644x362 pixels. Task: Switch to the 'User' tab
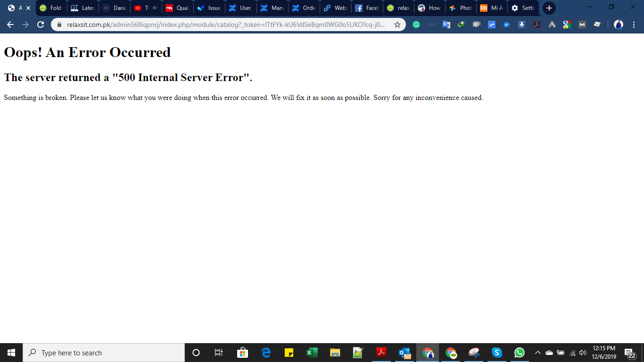click(x=240, y=8)
